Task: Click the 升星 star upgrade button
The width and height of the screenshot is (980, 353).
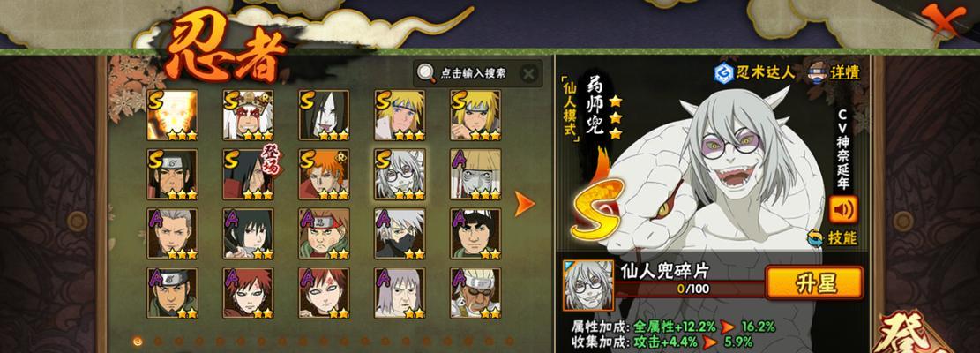Action: [814, 283]
